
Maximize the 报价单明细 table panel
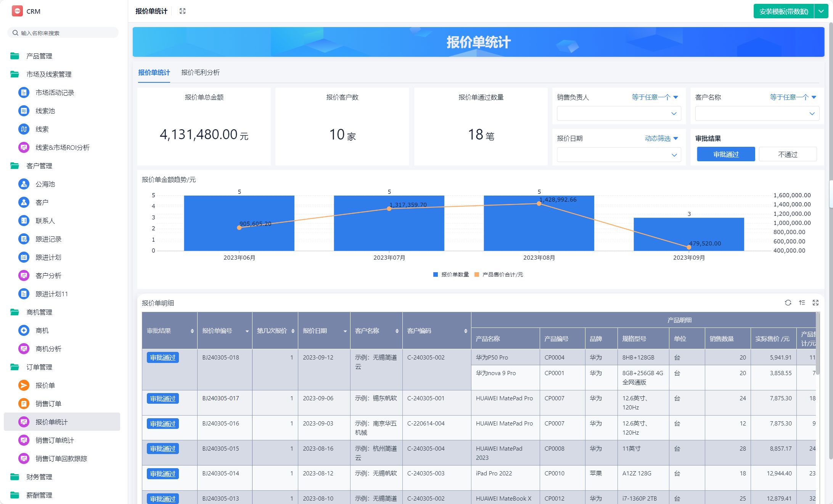[x=815, y=303]
